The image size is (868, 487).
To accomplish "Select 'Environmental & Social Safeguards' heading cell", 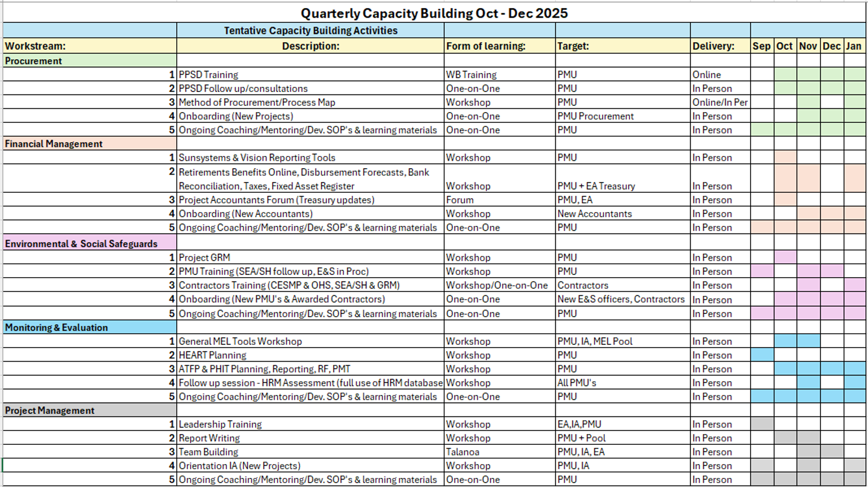I will coord(89,243).
